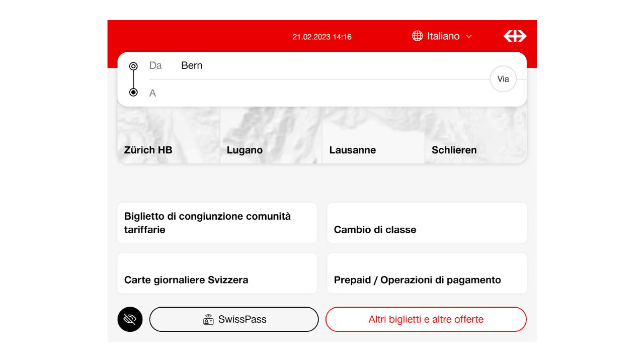Screen dimensions: 644x362
Task: Click Altri biglietti e altre offerte
Action: 426,319
